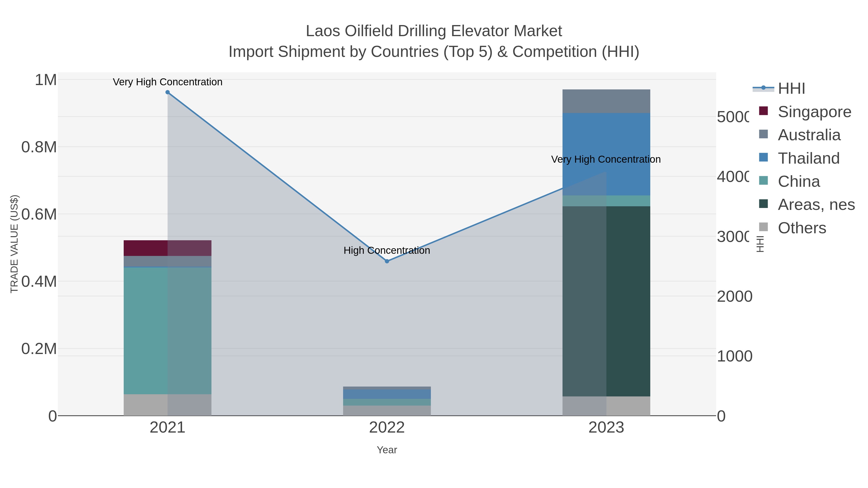The height and width of the screenshot is (488, 868).
Task: Click the 'TRADE VALUE (US$)' axis title
Action: (14, 244)
